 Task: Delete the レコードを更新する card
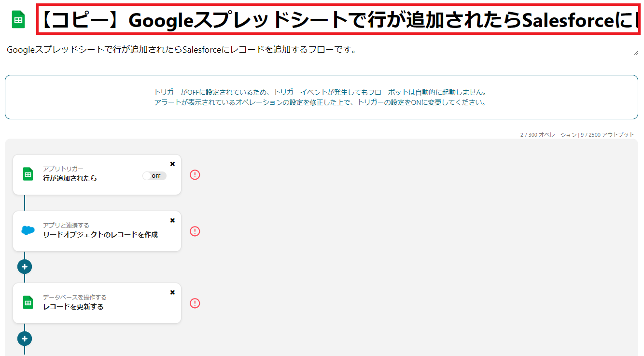pyautogui.click(x=172, y=292)
